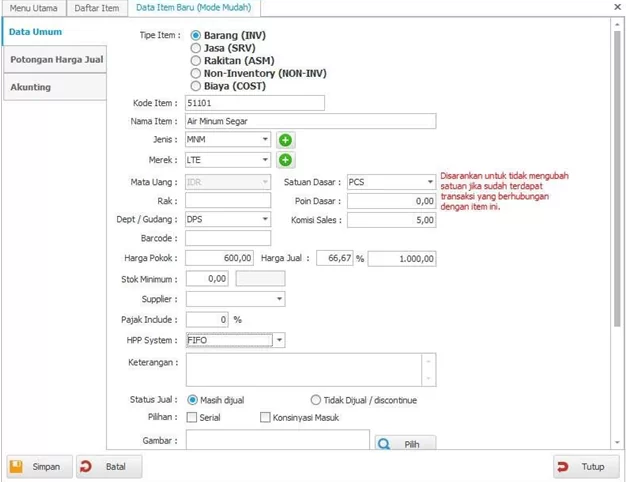Enable the Serial checkbox
The image size is (627, 482).
click(x=192, y=417)
